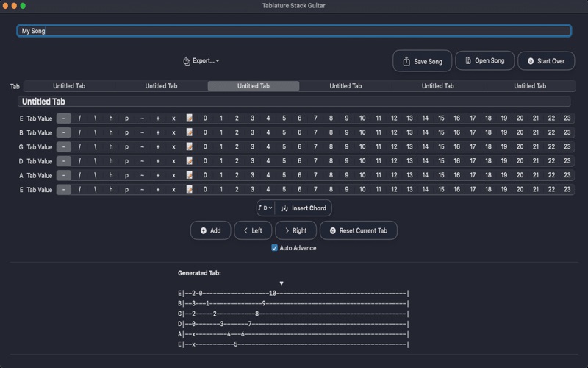
Task: Choose fret 21 on the A string row
Action: (x=536, y=175)
